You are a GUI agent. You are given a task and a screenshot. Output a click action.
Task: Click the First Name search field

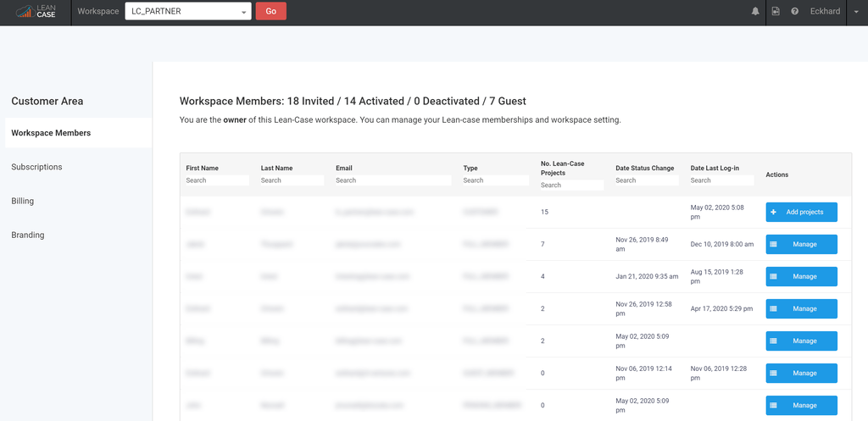click(217, 180)
